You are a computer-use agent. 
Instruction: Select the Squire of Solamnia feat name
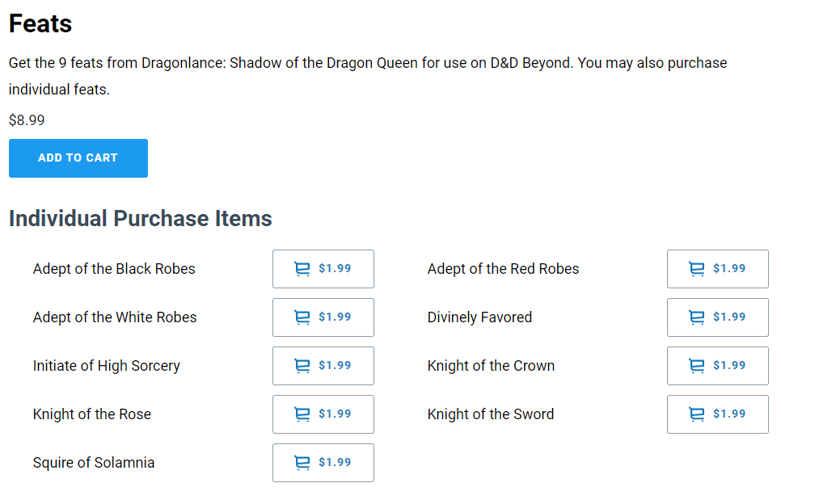pos(94,463)
